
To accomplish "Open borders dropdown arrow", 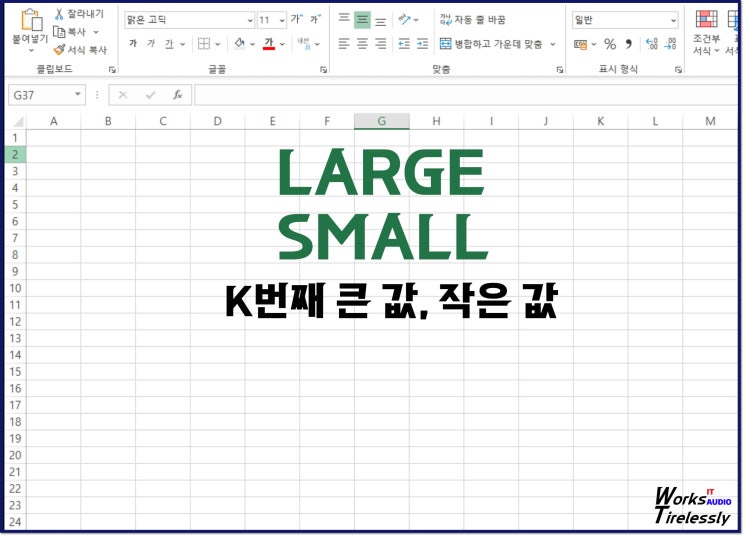I will click(x=217, y=44).
